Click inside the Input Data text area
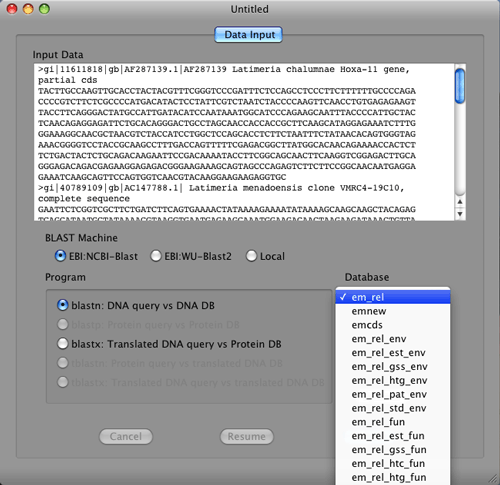The image size is (500, 485). click(244, 142)
